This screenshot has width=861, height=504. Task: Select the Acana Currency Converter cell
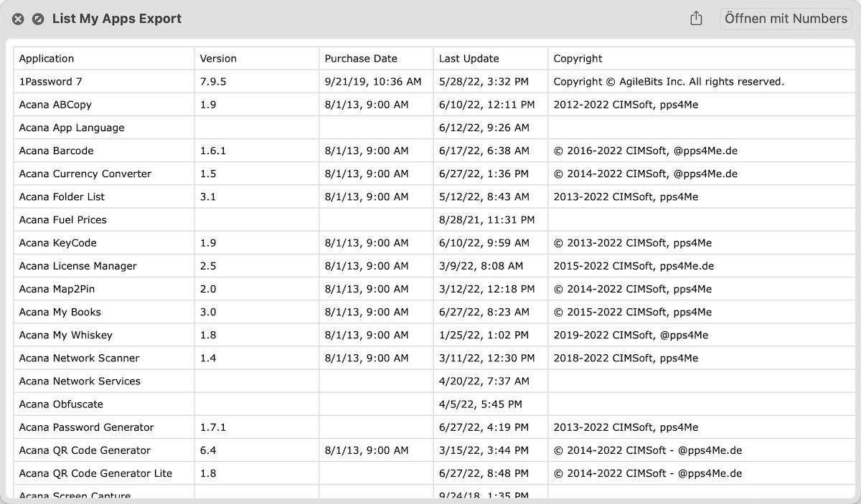(x=104, y=173)
